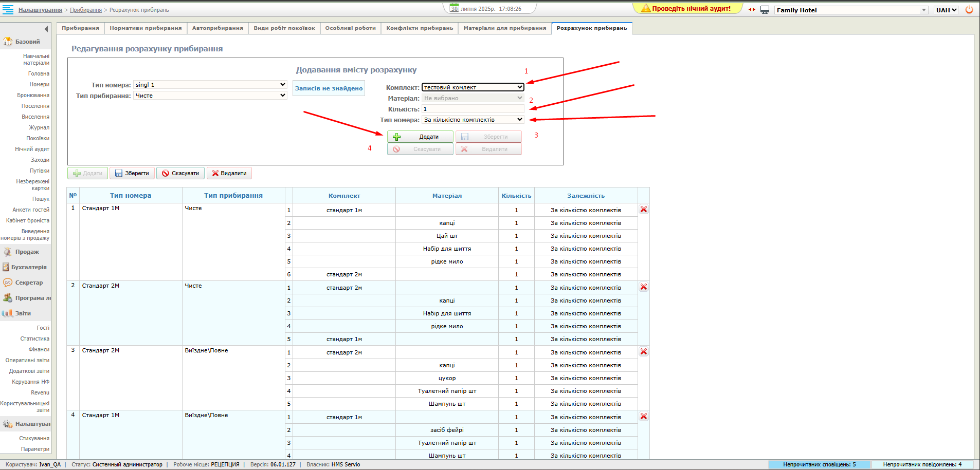Click into the Кількість input field
Screen dimensions: 980x470
[473, 109]
